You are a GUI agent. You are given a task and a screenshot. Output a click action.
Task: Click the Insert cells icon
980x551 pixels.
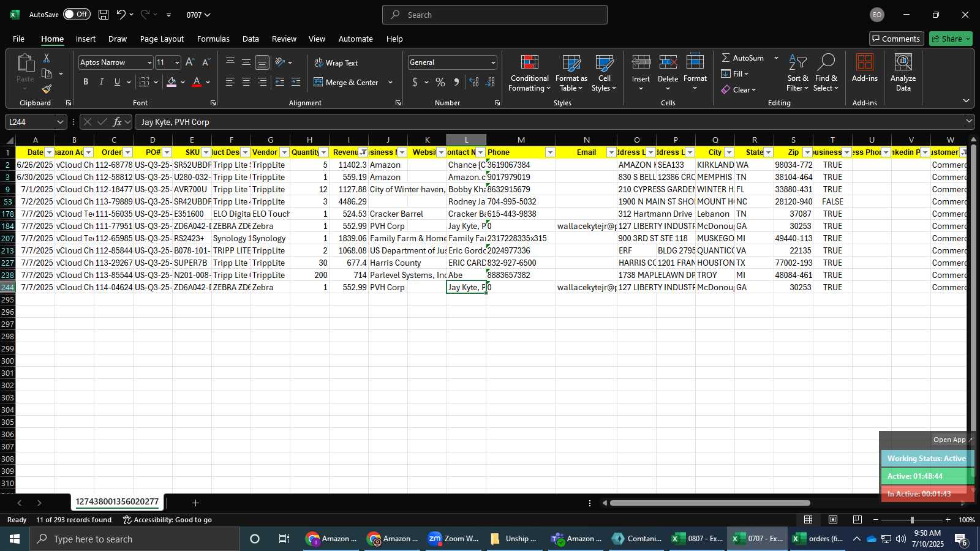point(641,63)
